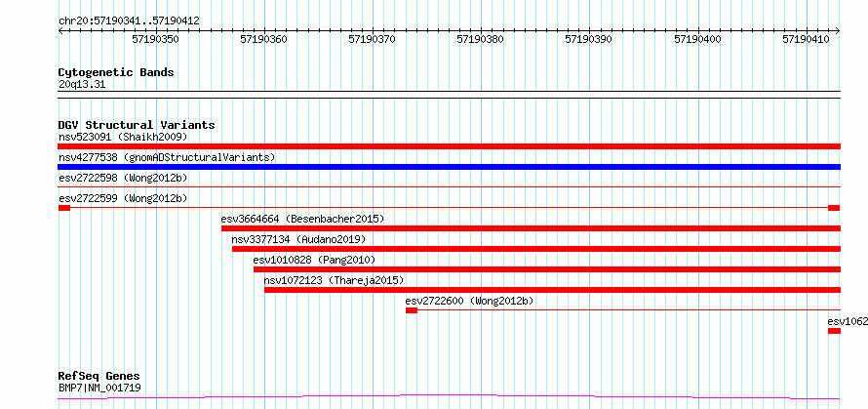
Task: Select the red bar under esv3664664
Action: click(x=531, y=228)
